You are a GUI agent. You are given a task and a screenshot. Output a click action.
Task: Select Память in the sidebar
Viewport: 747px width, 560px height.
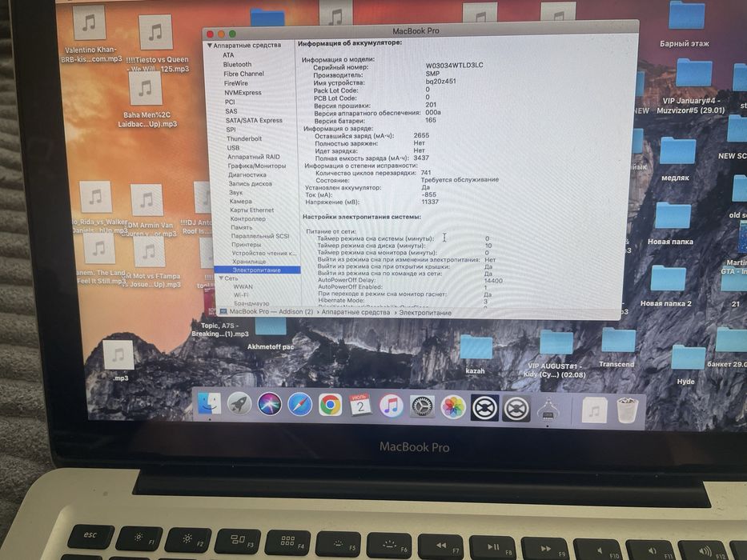pos(242,227)
